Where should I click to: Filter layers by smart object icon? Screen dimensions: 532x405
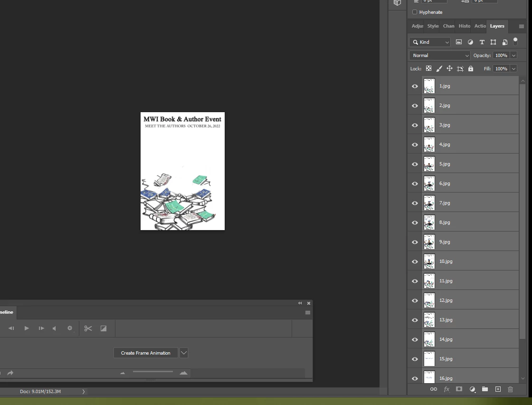click(x=505, y=42)
